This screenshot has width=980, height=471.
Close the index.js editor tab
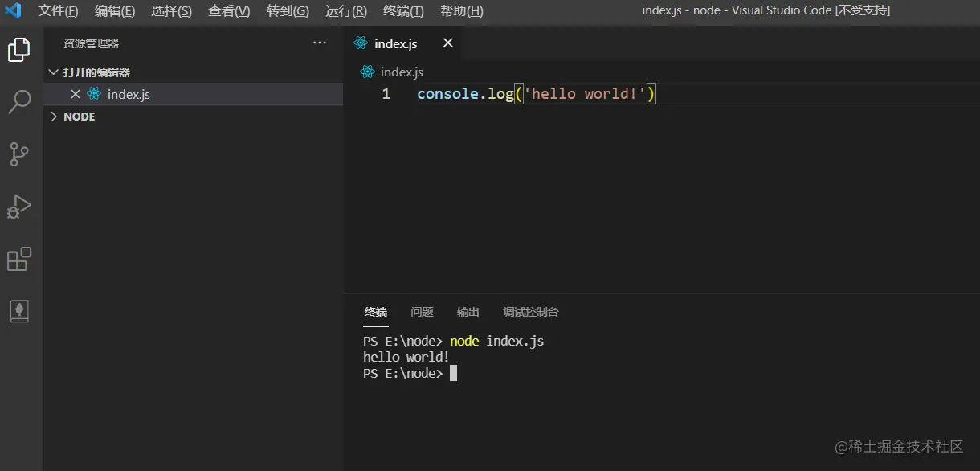pyautogui.click(x=448, y=43)
